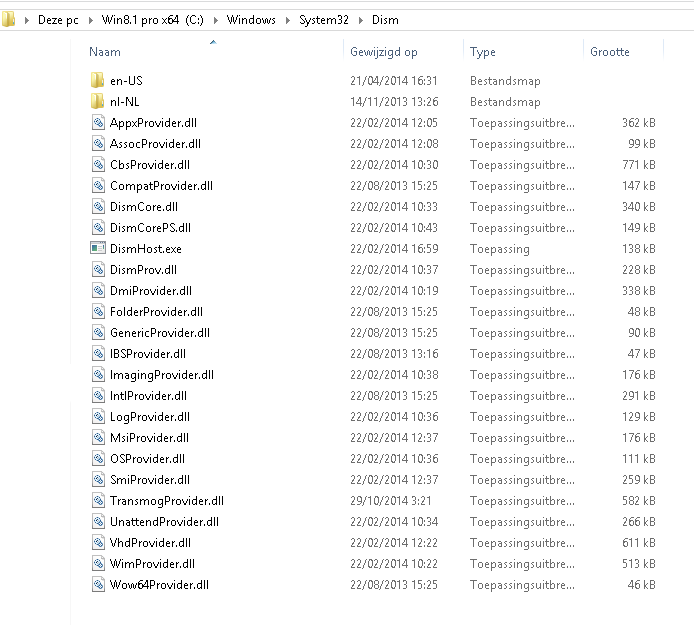Click the DmiProvider.dll file icon

click(x=98, y=290)
